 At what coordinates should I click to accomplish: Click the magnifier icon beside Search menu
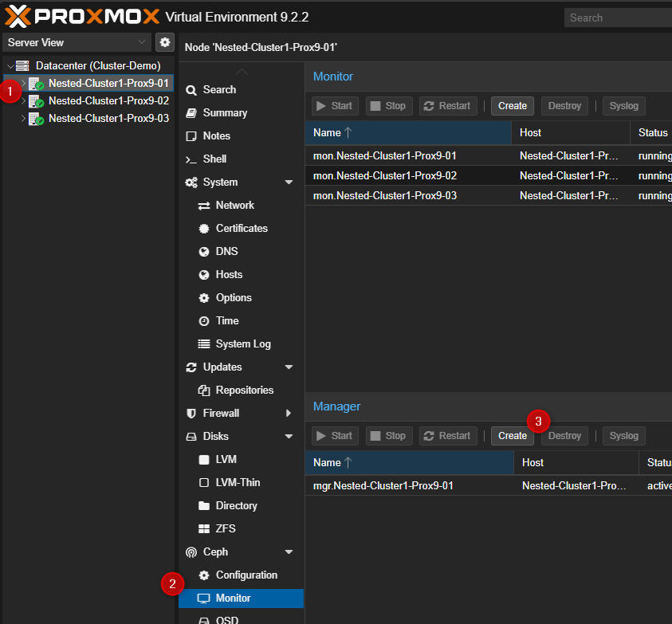191,90
